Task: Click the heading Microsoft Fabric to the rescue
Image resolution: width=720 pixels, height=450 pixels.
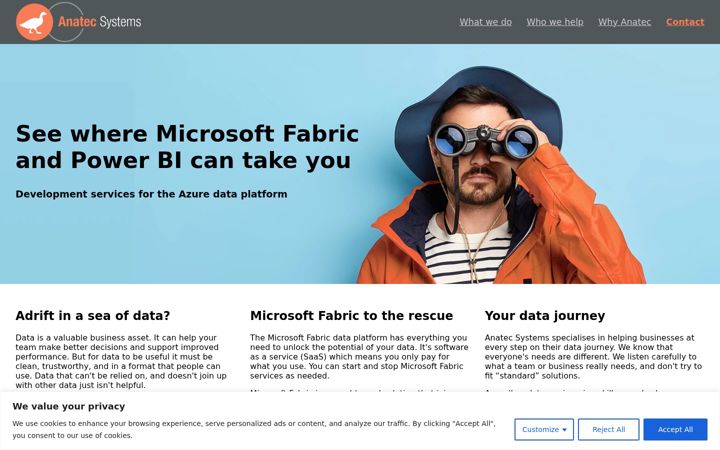Action: point(351,315)
